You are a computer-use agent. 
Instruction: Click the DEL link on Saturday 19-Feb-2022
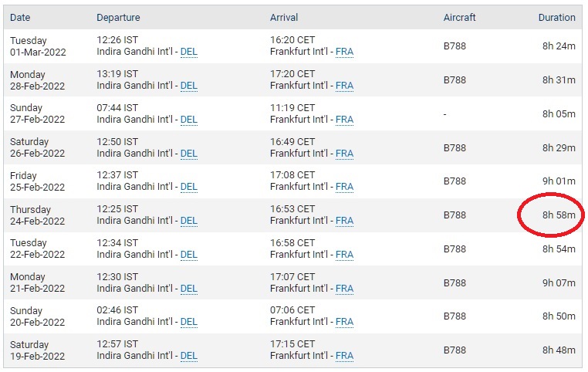click(x=188, y=356)
